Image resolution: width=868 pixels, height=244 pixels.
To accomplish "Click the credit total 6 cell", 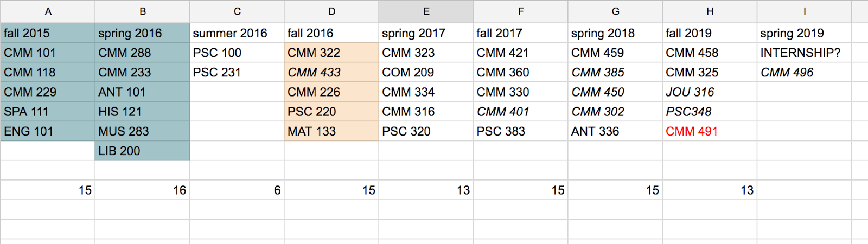I will [x=237, y=190].
